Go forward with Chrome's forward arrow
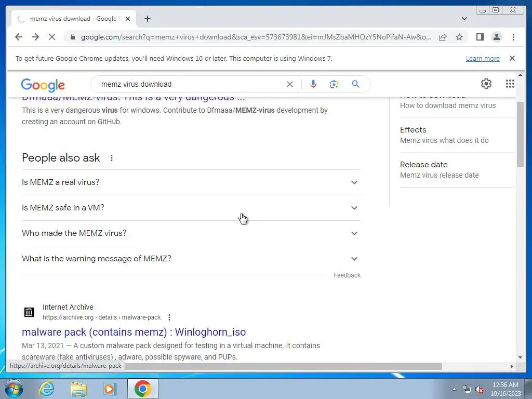Viewport: 532px width, 399px height. coord(35,37)
